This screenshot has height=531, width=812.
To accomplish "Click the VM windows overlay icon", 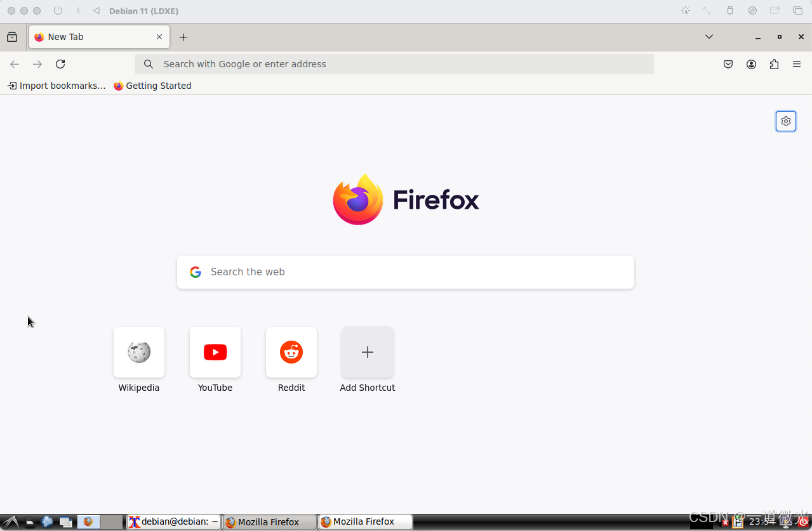I will tap(797, 11).
